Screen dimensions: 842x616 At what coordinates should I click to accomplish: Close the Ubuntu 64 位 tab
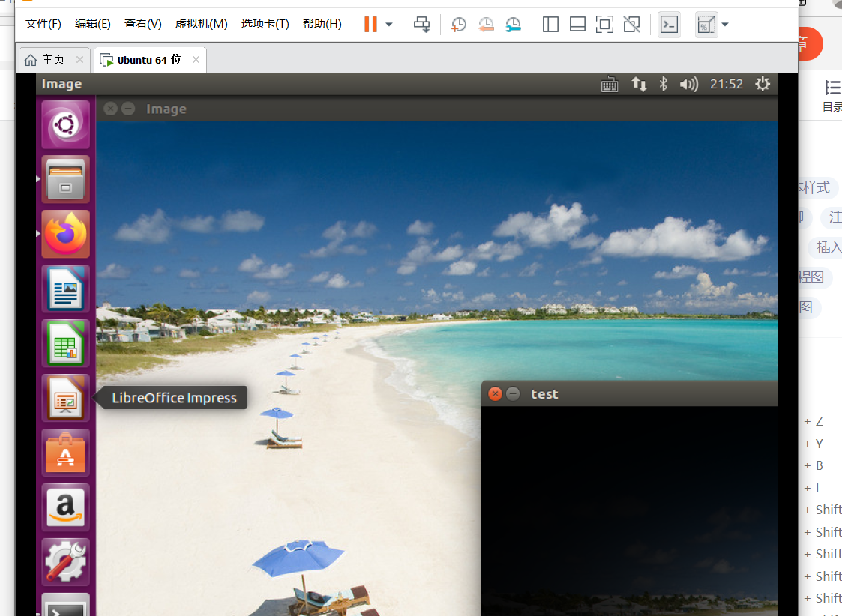[x=196, y=59]
